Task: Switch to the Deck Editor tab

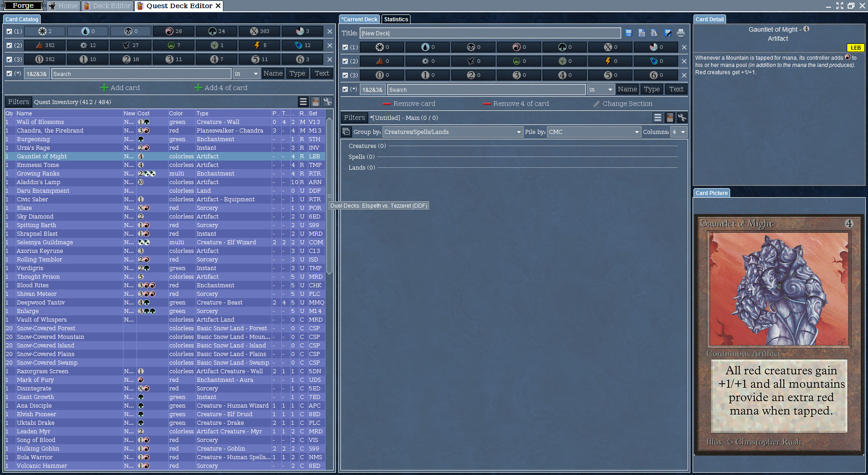Action: (x=108, y=5)
